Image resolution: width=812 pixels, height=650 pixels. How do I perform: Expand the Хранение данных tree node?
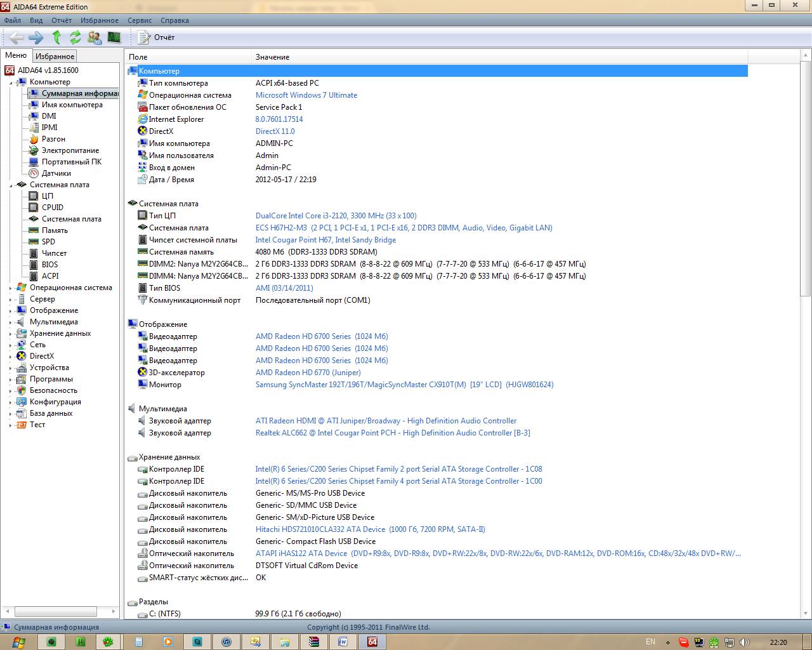click(11, 334)
